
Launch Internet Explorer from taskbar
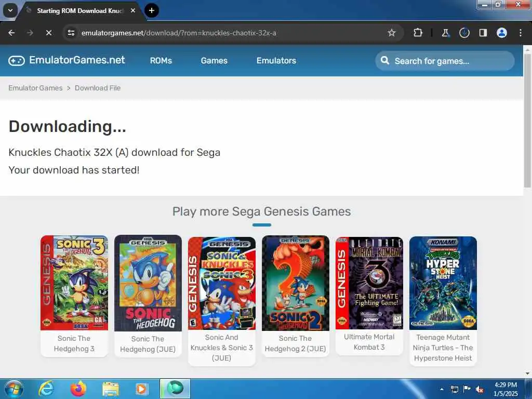(x=46, y=389)
